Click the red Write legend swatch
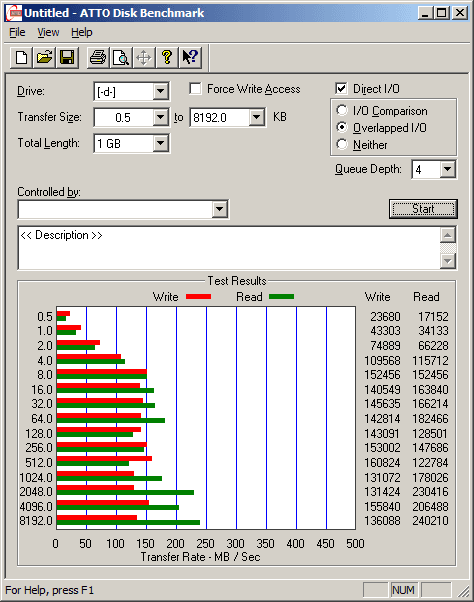The image size is (474, 602). [198, 296]
